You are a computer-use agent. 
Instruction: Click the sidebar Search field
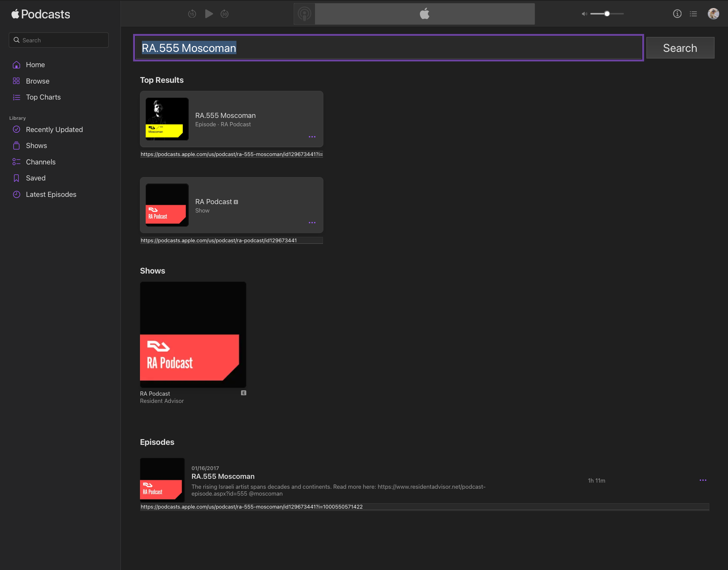click(x=59, y=40)
